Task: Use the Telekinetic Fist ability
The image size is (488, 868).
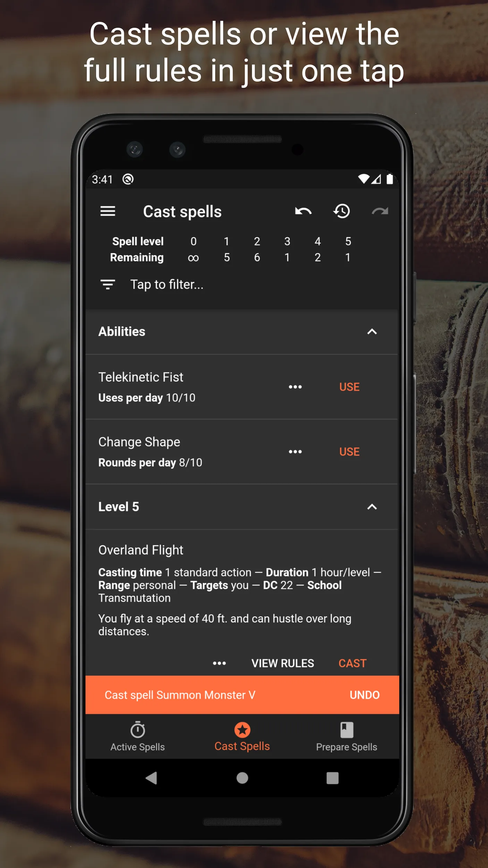Action: coord(349,387)
